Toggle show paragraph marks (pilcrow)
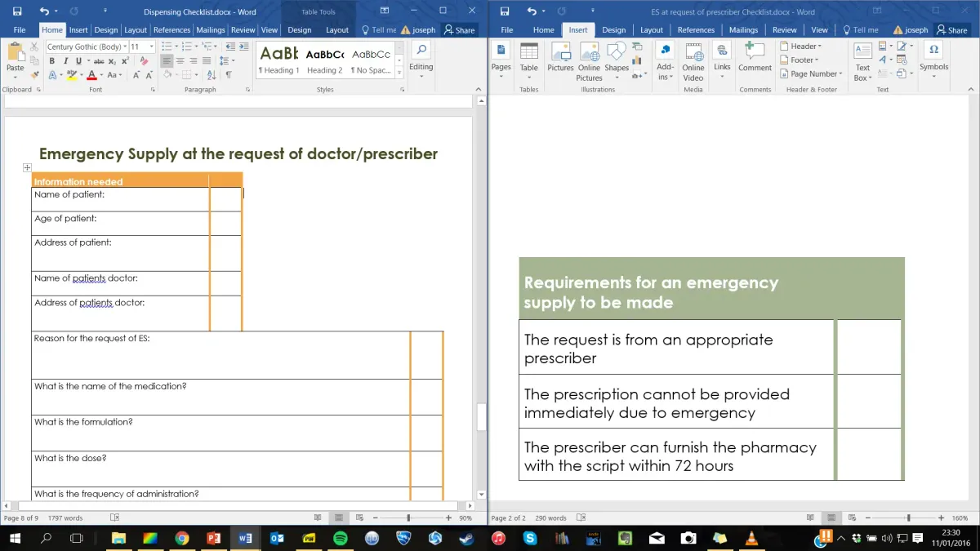The width and height of the screenshot is (980, 551). tap(229, 75)
